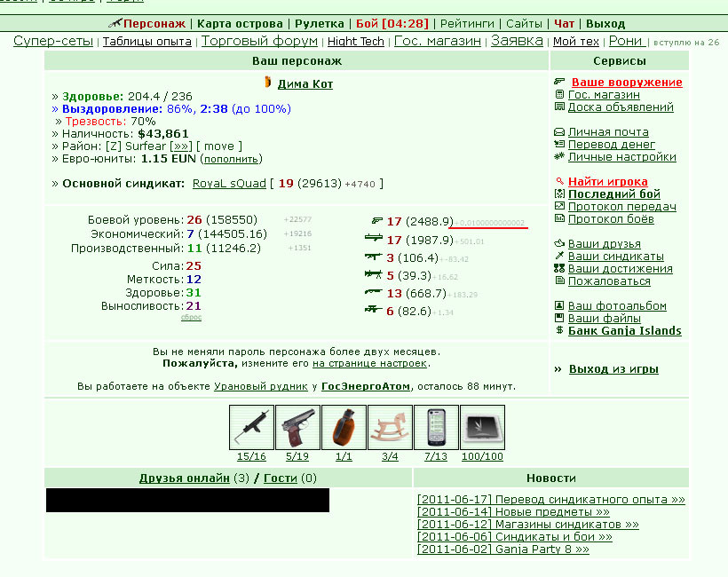This screenshot has height=577, width=728.
Task: Open Карта острова in top menu
Action: 240,24
